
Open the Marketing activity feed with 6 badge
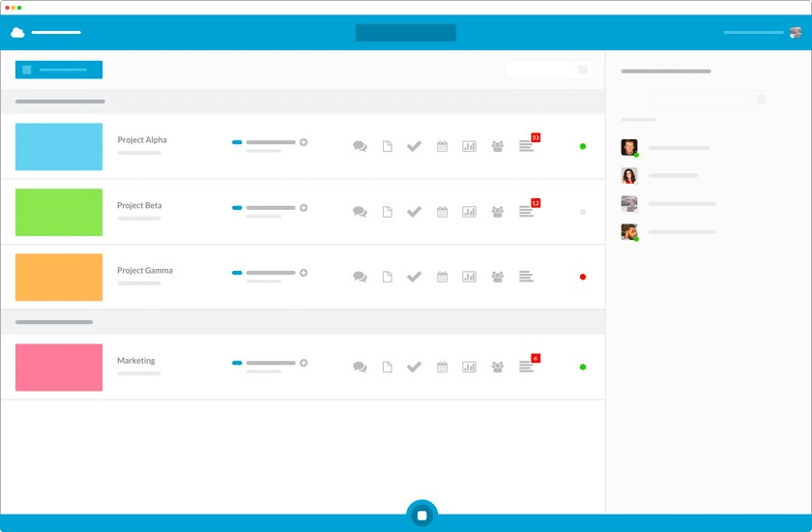click(x=527, y=367)
